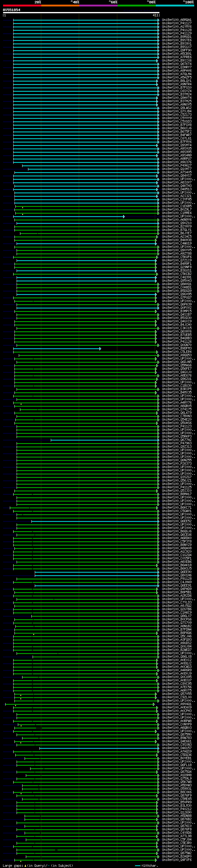Click the red 20% identity legend bar
This screenshot has width=197, height=868.
click(22, 6)
